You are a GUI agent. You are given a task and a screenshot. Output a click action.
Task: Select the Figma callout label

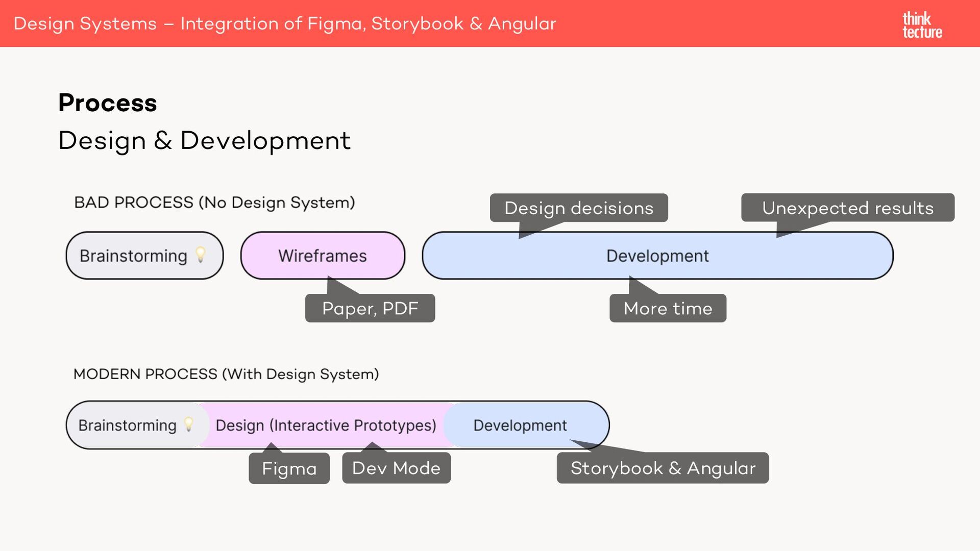[289, 468]
